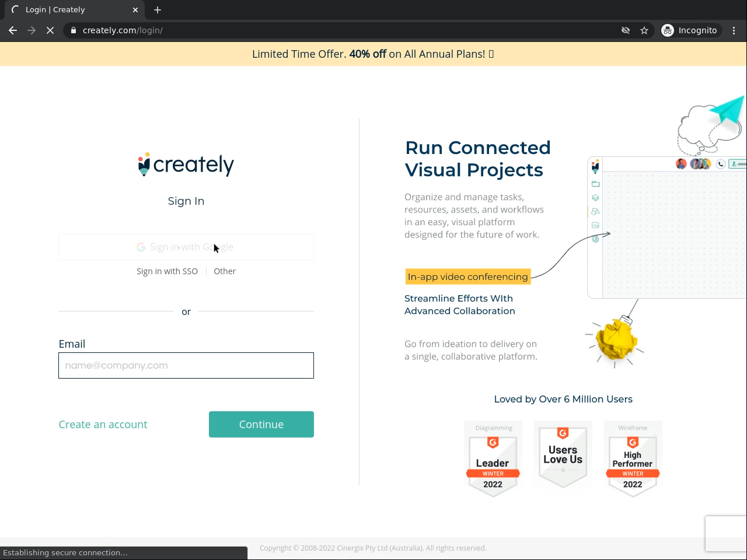Click the copyright Cinergix Pty Ltd notice
Viewport: 747px width, 560px height.
click(x=373, y=548)
